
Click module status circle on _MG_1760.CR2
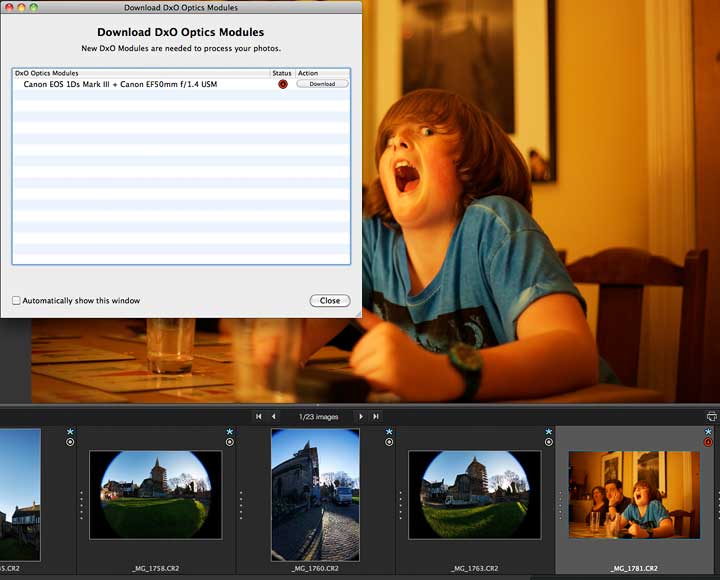coord(389,442)
